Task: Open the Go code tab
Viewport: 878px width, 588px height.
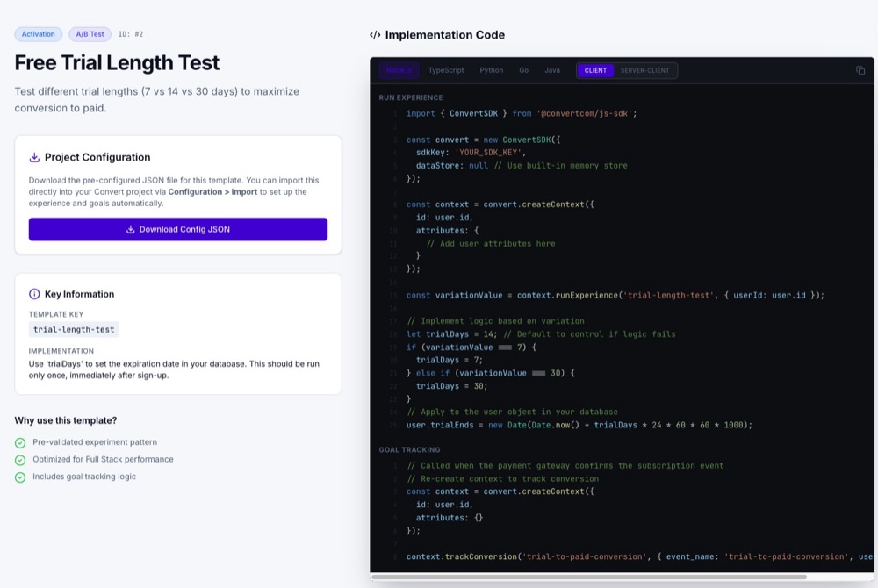Action: [x=523, y=70]
